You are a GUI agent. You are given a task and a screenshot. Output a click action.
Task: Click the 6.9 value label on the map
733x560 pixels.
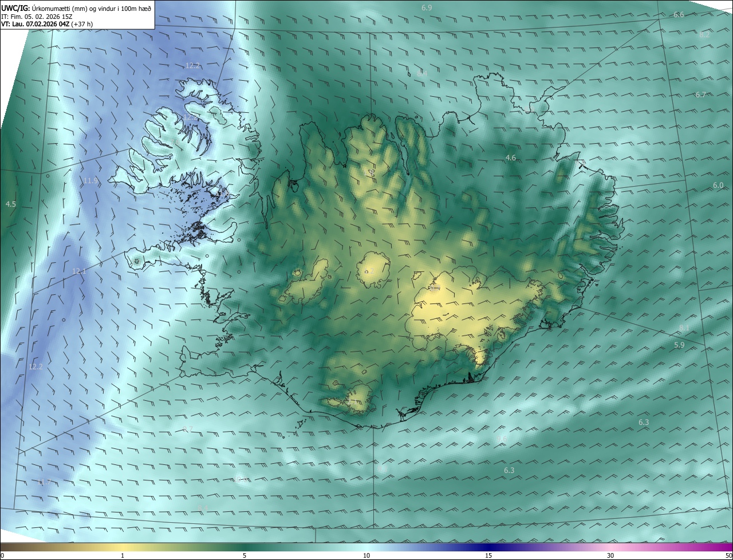(427, 7)
